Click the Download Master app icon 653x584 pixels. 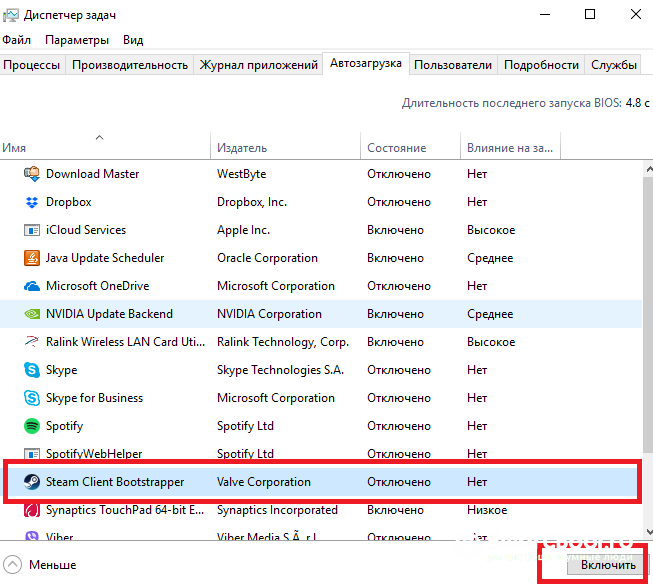32,174
